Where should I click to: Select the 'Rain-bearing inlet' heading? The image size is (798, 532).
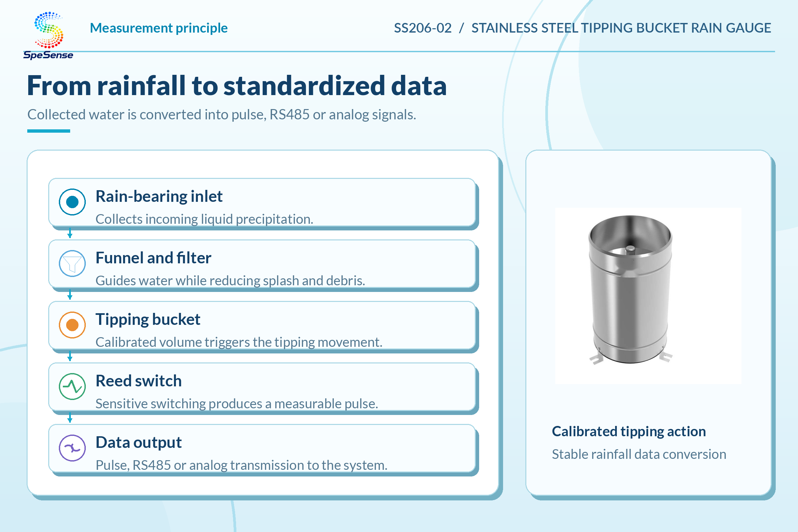[x=159, y=197]
